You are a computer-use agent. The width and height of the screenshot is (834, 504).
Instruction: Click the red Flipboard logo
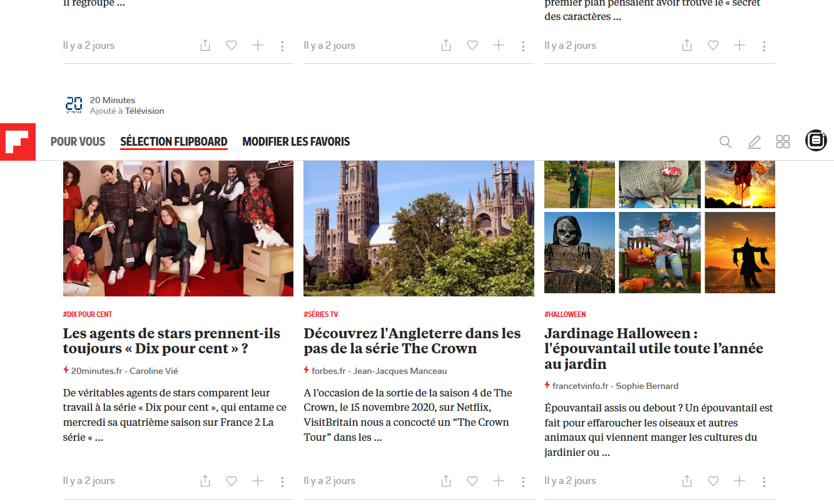pos(18,141)
